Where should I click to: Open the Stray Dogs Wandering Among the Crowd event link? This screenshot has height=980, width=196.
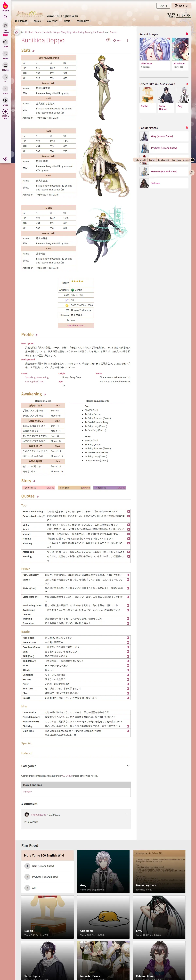(37, 379)
